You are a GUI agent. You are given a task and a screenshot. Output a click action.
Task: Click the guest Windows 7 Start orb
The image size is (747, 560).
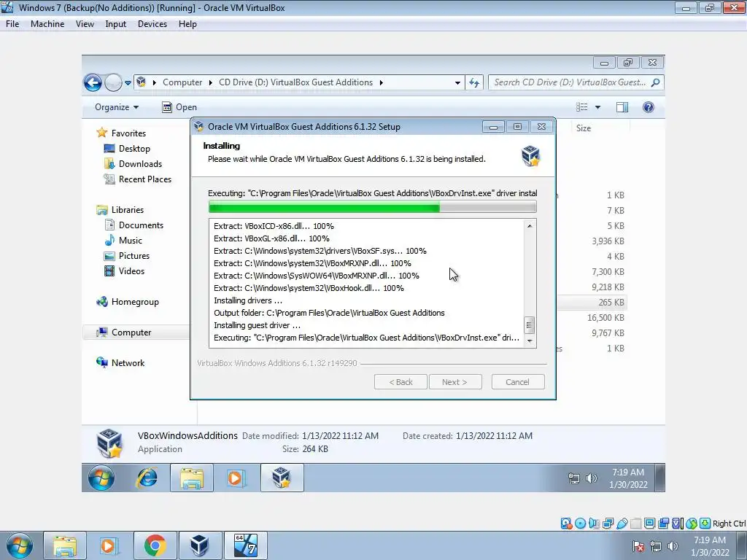(101, 478)
